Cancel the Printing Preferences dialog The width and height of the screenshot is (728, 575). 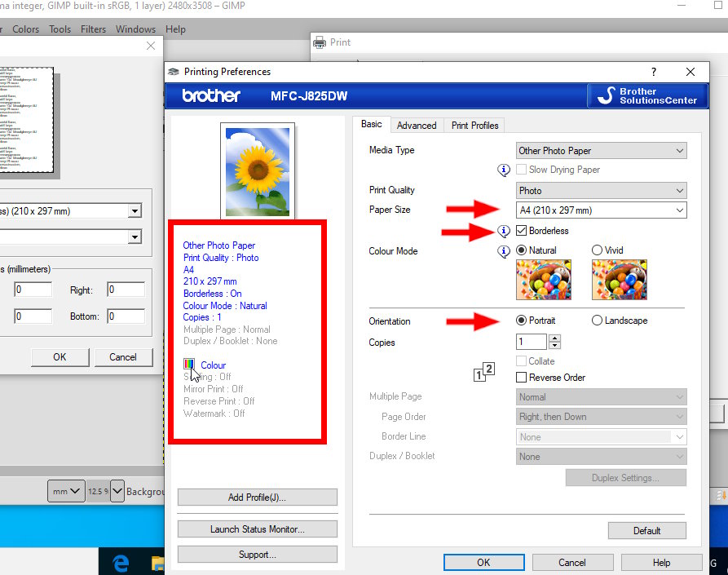572,563
